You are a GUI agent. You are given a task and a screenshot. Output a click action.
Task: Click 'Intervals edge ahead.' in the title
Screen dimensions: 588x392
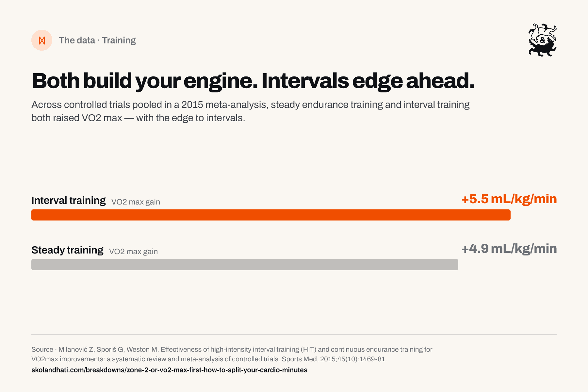click(x=368, y=81)
